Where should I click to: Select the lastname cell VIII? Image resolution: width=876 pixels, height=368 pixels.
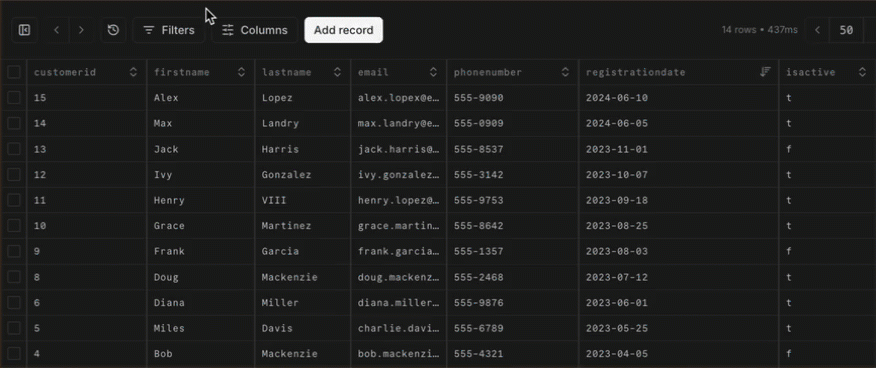(303, 200)
